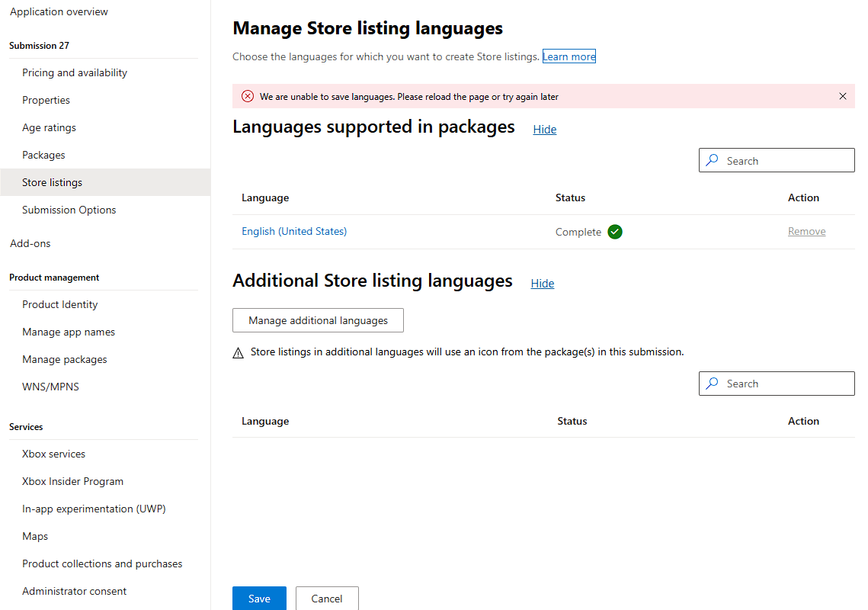Hide the Languages supported in packages section

[x=545, y=129]
